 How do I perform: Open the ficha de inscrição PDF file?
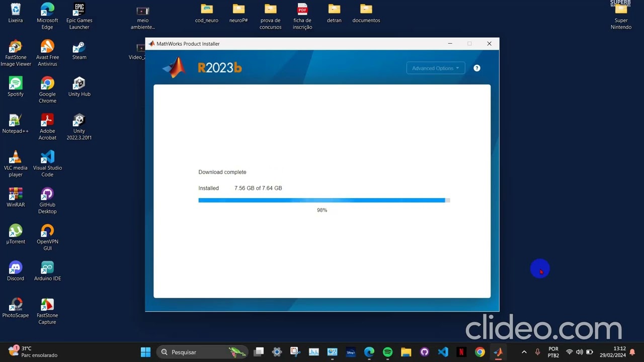[x=302, y=16]
